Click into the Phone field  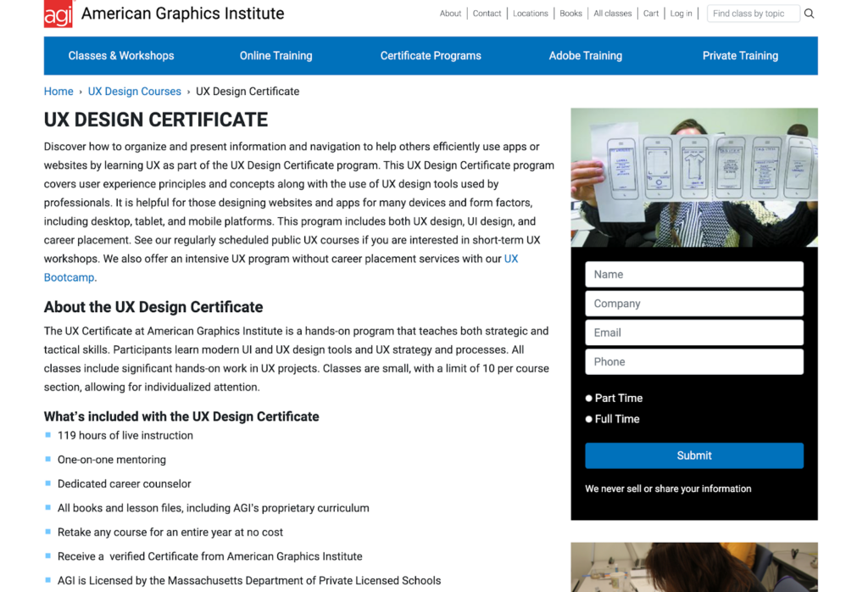(x=694, y=361)
